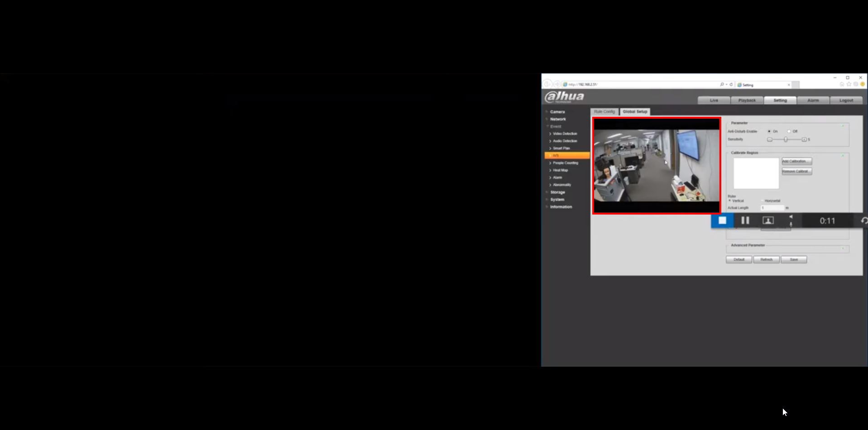The width and height of the screenshot is (868, 430).
Task: Switch to the Rule Config tab
Action: coord(604,111)
